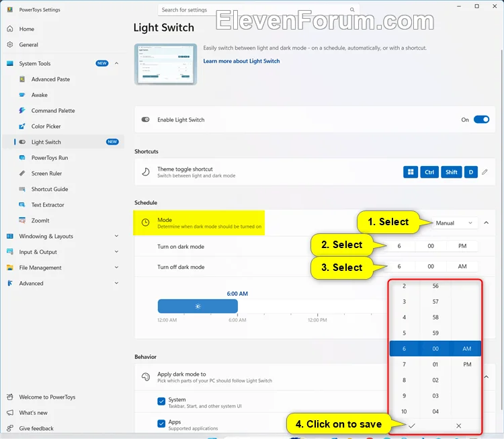The image size is (504, 439).
Task: Select Screen Ruler menu item
Action: coord(63,173)
